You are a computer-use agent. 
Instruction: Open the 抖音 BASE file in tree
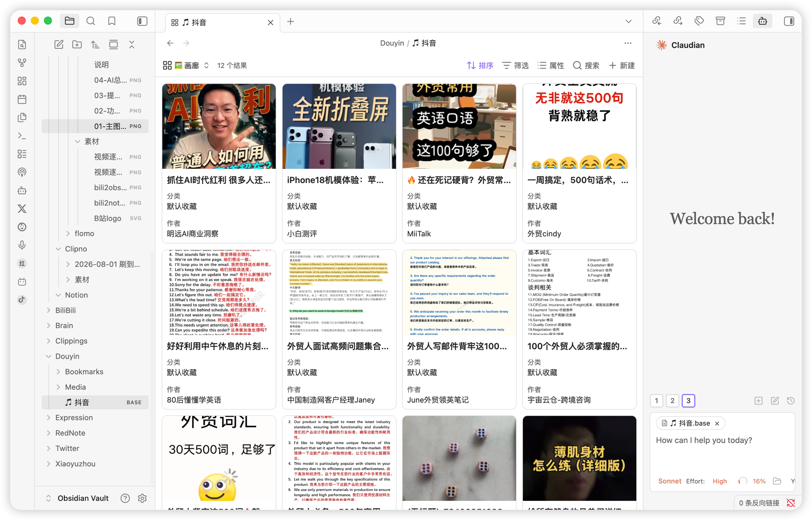pyautogui.click(x=95, y=402)
